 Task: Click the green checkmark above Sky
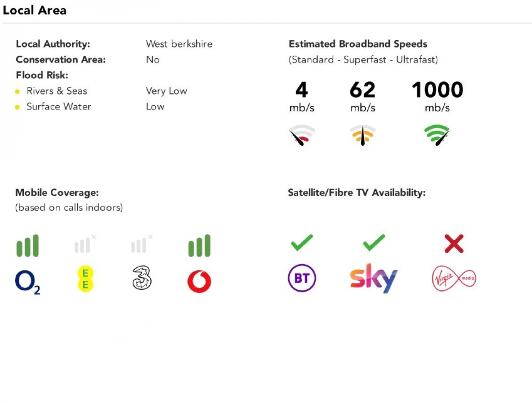374,243
